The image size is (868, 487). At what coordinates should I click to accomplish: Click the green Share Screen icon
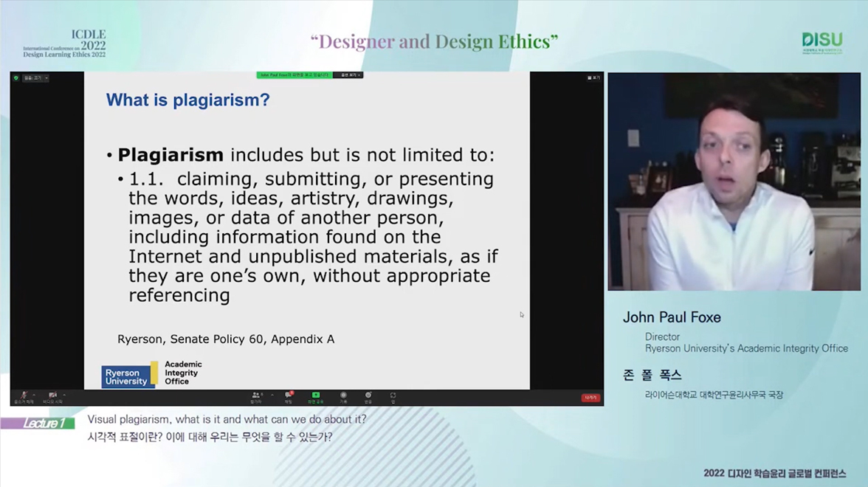click(315, 397)
